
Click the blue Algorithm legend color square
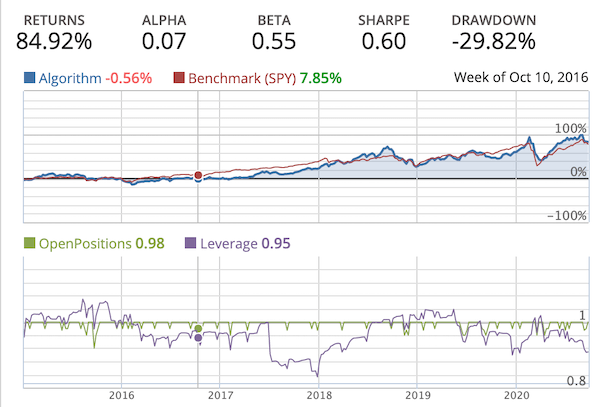[x=27, y=78]
